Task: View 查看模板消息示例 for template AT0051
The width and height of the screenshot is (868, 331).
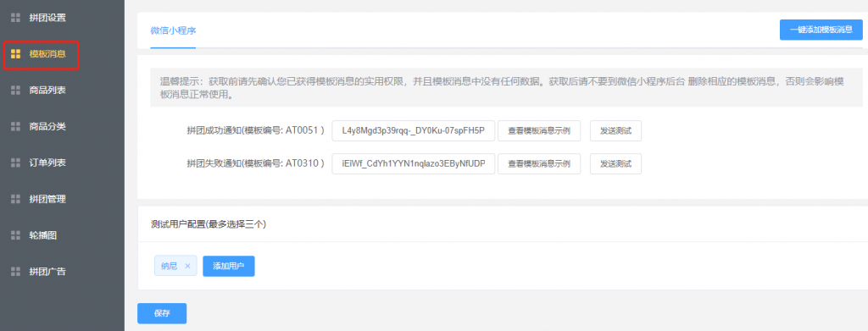Action: pos(539,131)
